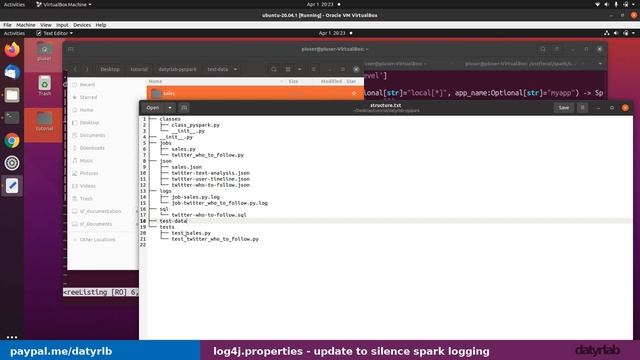Click tutorial breadcrumb in Files path bar
The height and width of the screenshot is (360, 640).
139,69
